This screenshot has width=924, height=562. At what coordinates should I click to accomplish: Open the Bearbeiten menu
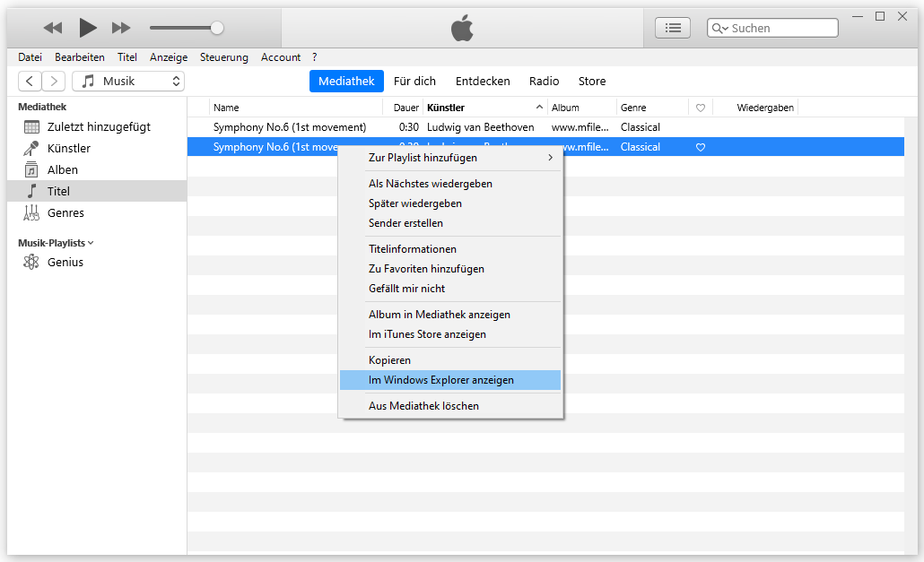pyautogui.click(x=80, y=57)
